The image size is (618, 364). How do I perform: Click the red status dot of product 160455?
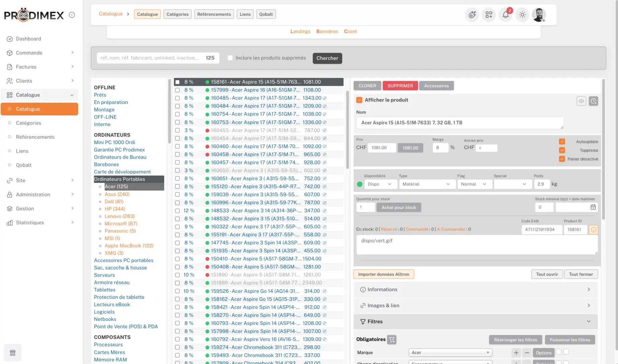pyautogui.click(x=207, y=131)
